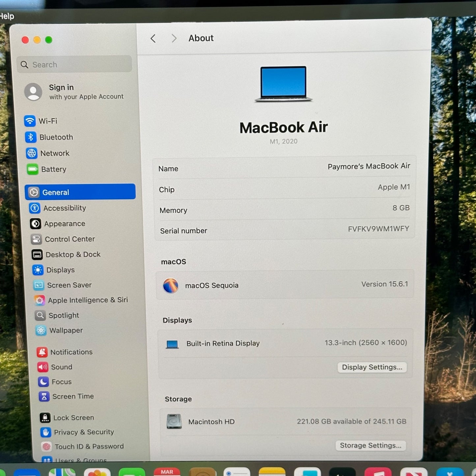Open the Battery settings icon
The height and width of the screenshot is (476, 476).
(33, 170)
